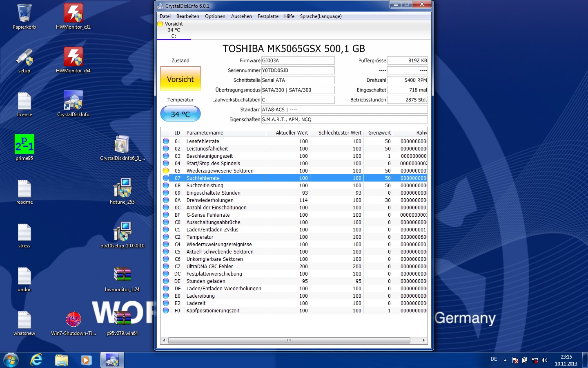Select the whatsnew file icon
Image resolution: width=588 pixels, height=368 pixels.
[24, 323]
